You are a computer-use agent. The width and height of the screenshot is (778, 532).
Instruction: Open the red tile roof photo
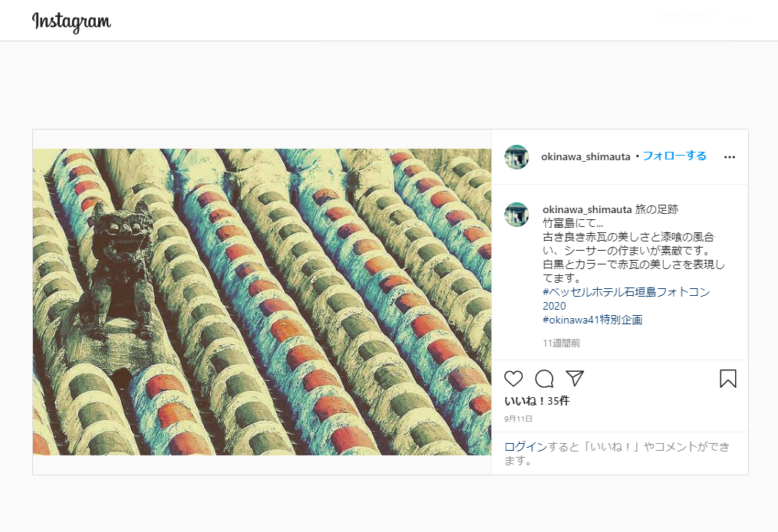[x=262, y=302]
